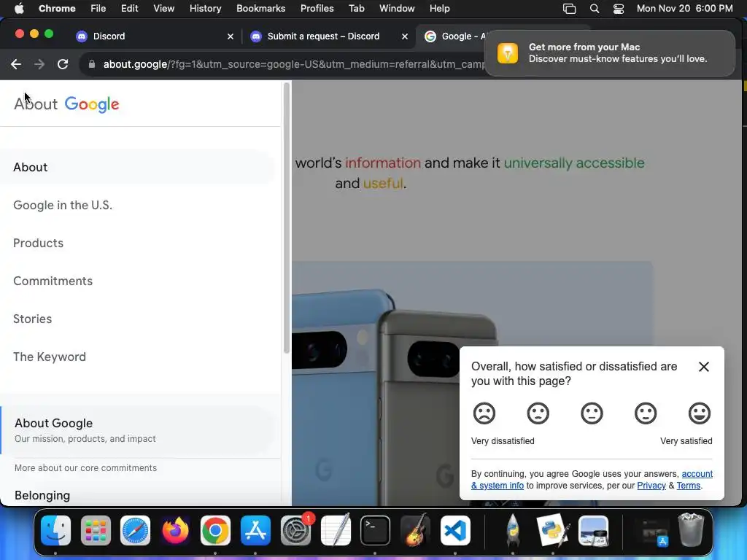The height and width of the screenshot is (560, 747).
Task: Open the account & system info link
Action: [697, 474]
